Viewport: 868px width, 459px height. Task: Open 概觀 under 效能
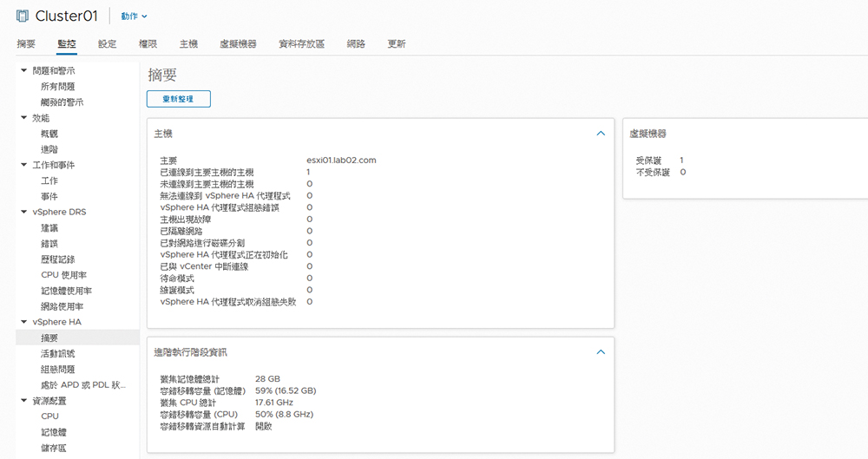[x=49, y=134]
